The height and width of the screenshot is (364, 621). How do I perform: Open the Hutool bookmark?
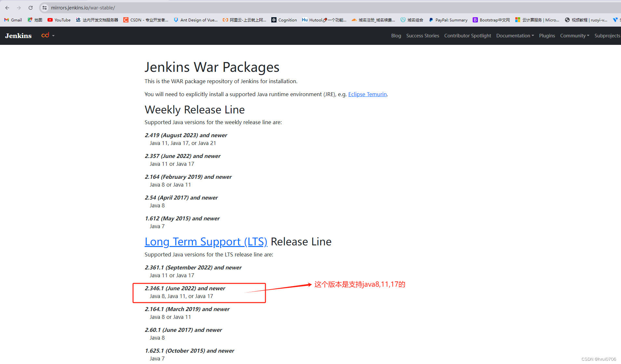324,20
